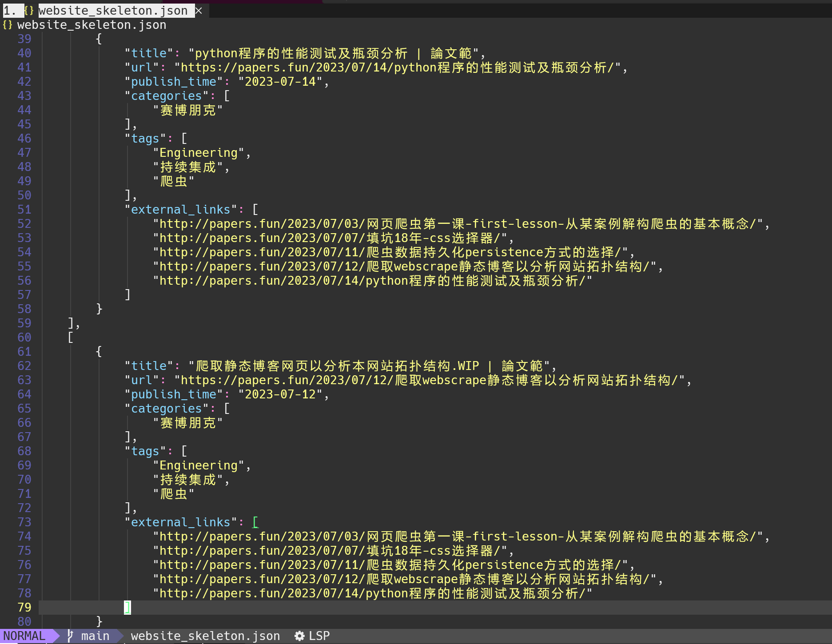Click the title value on line 62

[x=369, y=366]
